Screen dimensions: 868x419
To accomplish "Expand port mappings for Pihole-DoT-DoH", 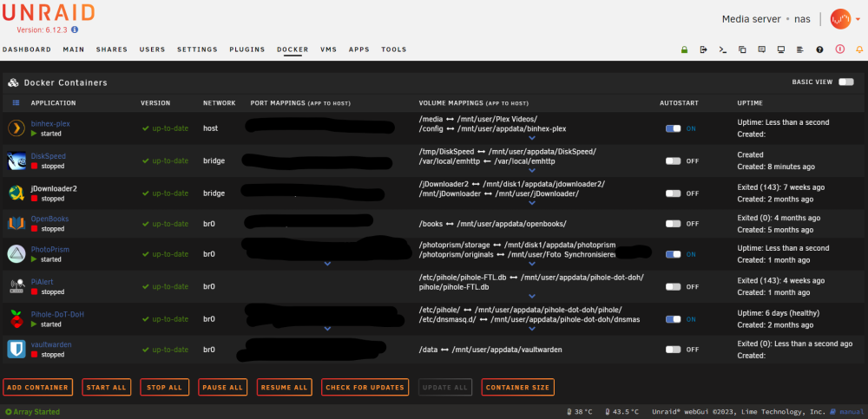I will [327, 329].
